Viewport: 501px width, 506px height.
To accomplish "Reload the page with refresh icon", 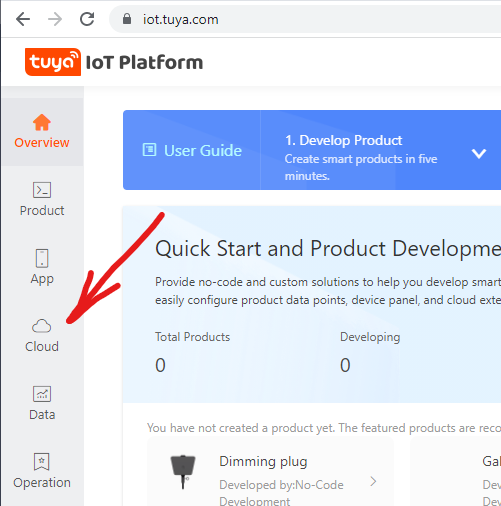I will (x=87, y=19).
